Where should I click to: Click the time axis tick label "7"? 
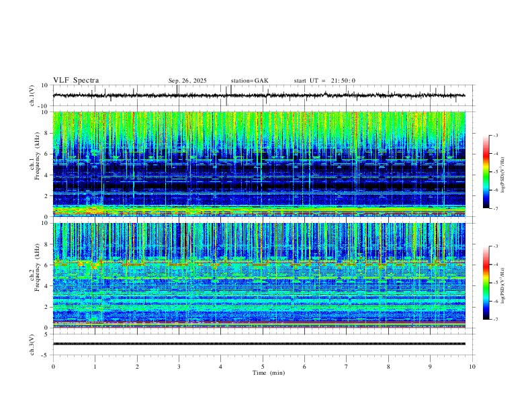point(347,367)
